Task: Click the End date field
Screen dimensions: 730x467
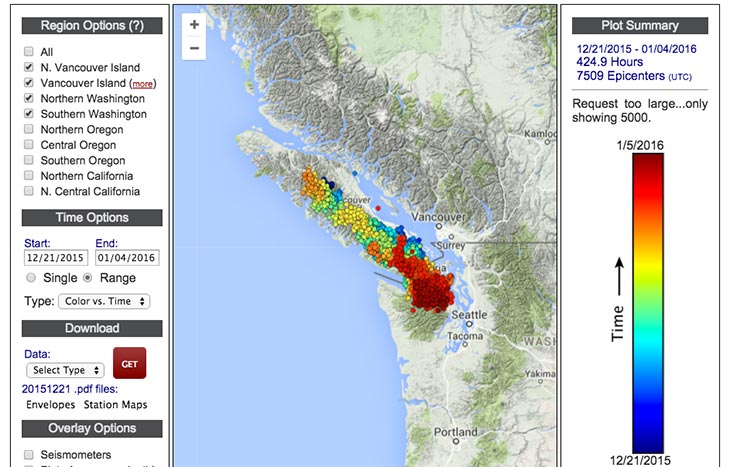Action: pyautogui.click(x=127, y=257)
